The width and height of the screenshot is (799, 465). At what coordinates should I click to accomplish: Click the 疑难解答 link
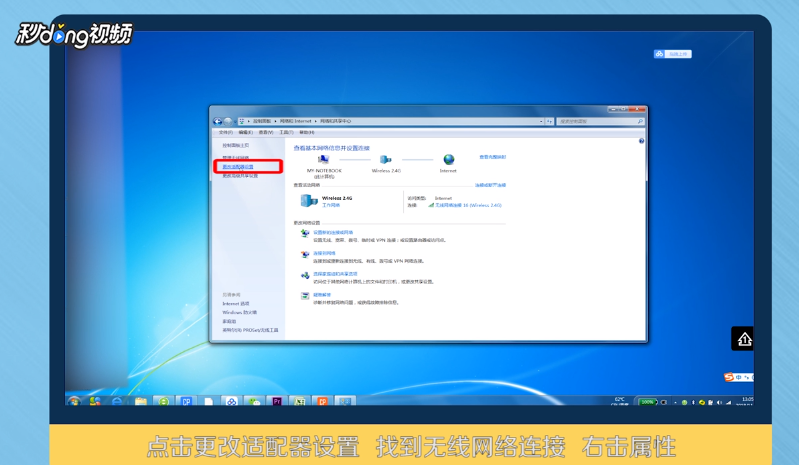[x=322, y=295]
